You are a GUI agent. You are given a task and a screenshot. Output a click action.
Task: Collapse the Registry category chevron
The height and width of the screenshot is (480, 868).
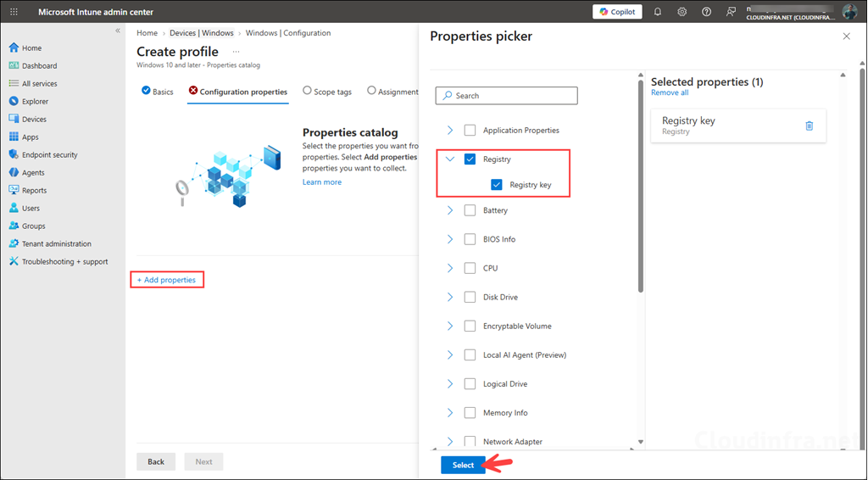point(450,159)
